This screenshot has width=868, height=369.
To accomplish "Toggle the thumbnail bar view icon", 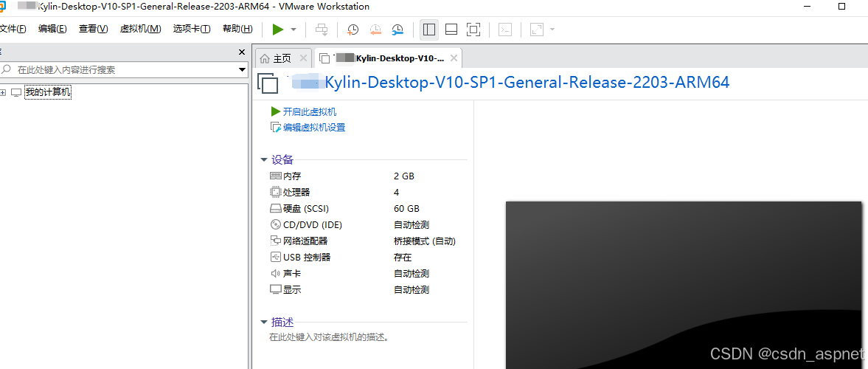I will [451, 30].
